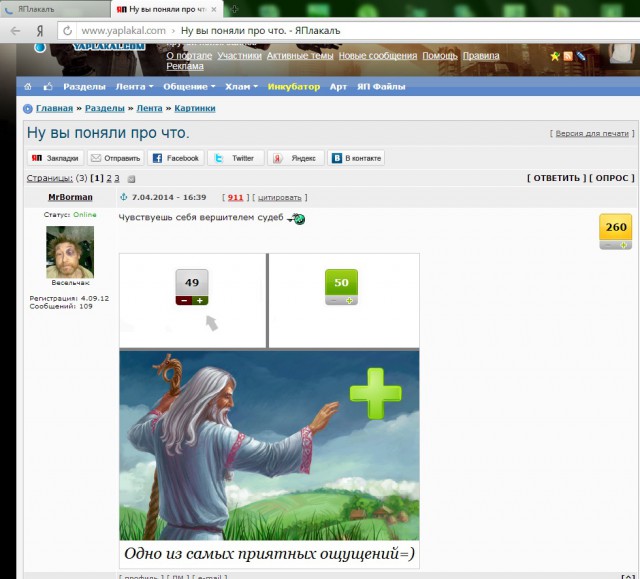Click Картинки breadcrumb link
The image size is (640, 579).
[195, 109]
